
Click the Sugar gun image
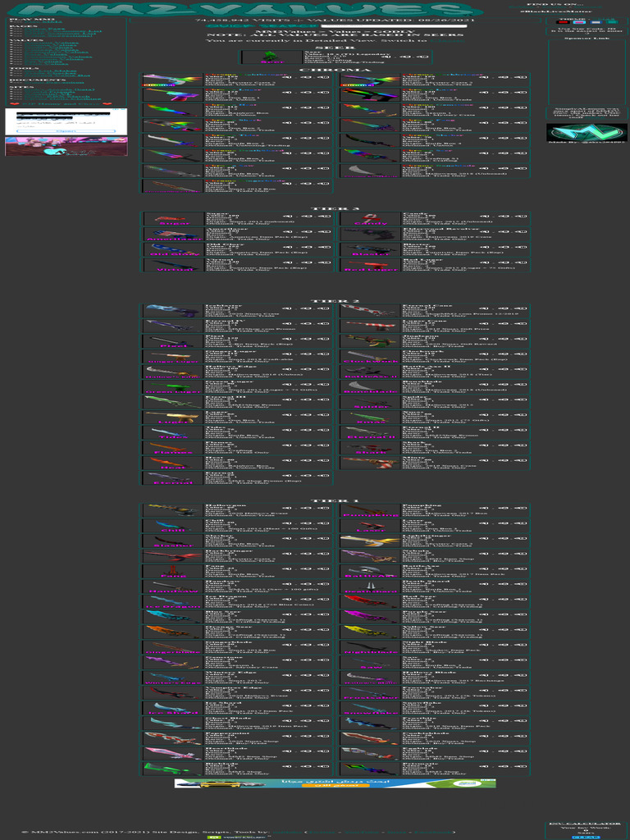point(174,219)
